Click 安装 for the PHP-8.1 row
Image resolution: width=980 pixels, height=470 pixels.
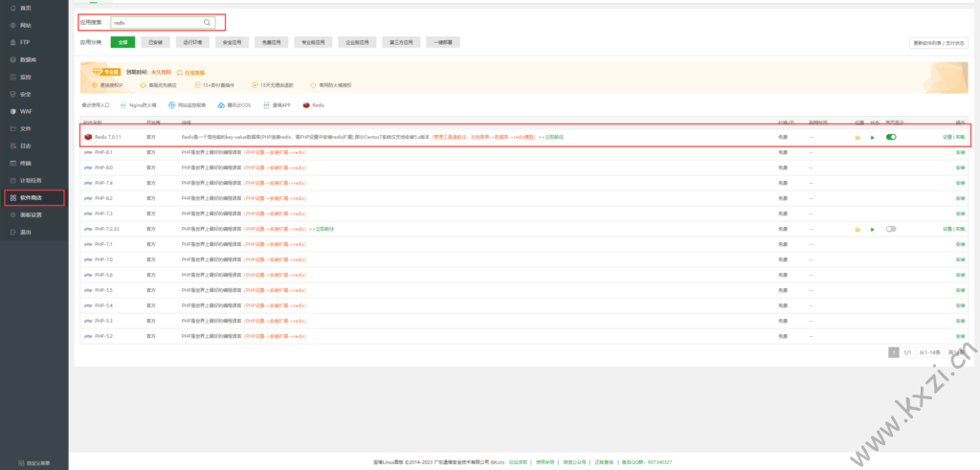point(960,152)
